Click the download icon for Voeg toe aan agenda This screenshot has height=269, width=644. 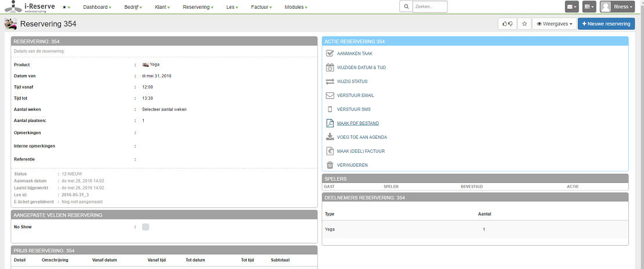point(330,137)
